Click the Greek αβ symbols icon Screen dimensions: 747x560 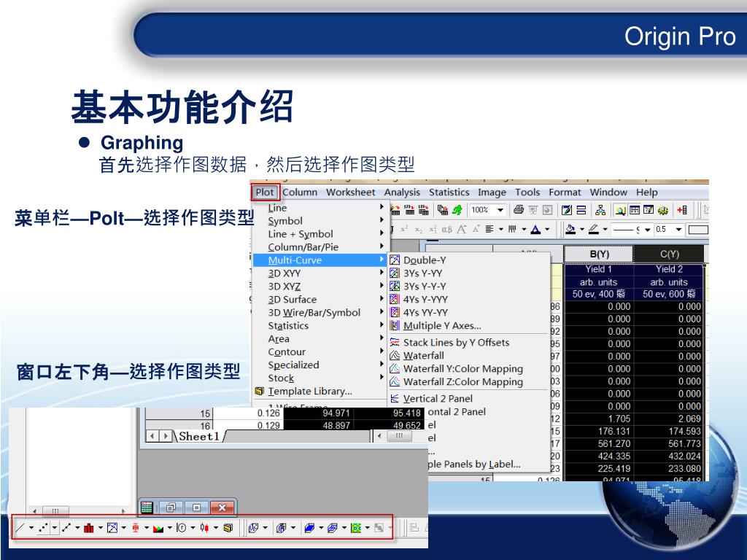(447, 230)
